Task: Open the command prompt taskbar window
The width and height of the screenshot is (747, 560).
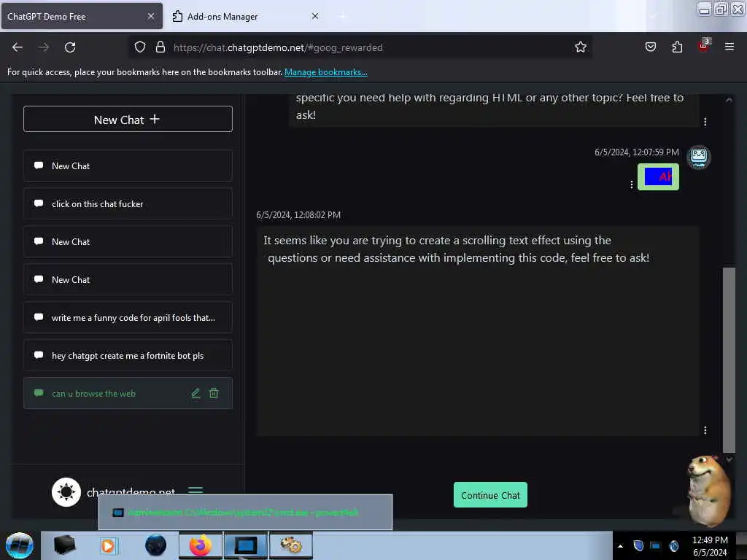Action: click(246, 545)
